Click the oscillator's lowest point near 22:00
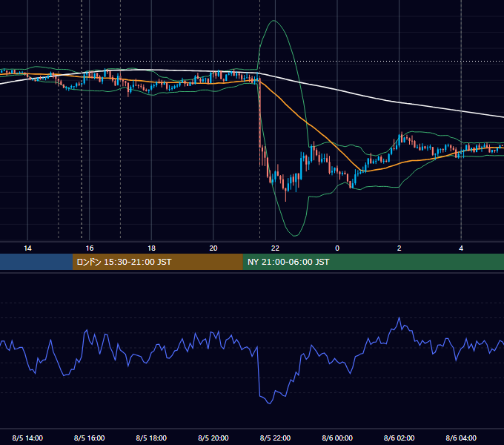Viewport: 504px width, 445px height. click(269, 403)
